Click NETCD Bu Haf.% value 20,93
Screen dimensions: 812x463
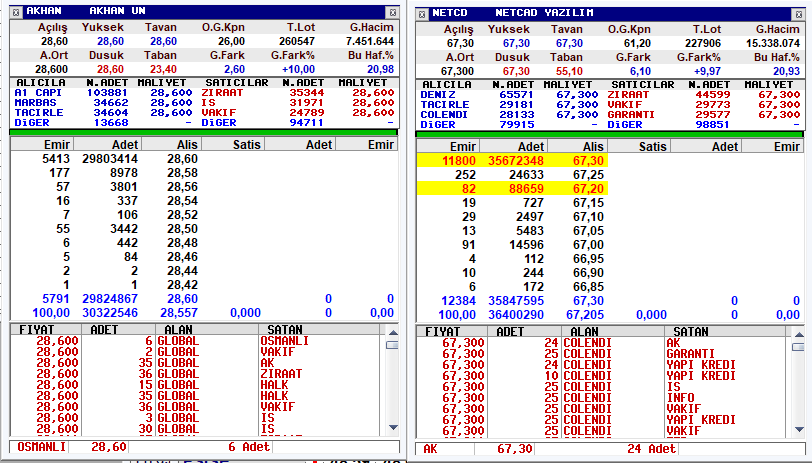point(787,71)
